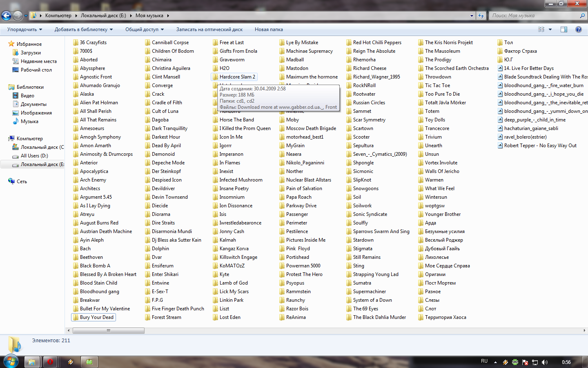This screenshot has width=588, height=368.
Task: Open the Общий доступ dropdown
Action: 145,29
